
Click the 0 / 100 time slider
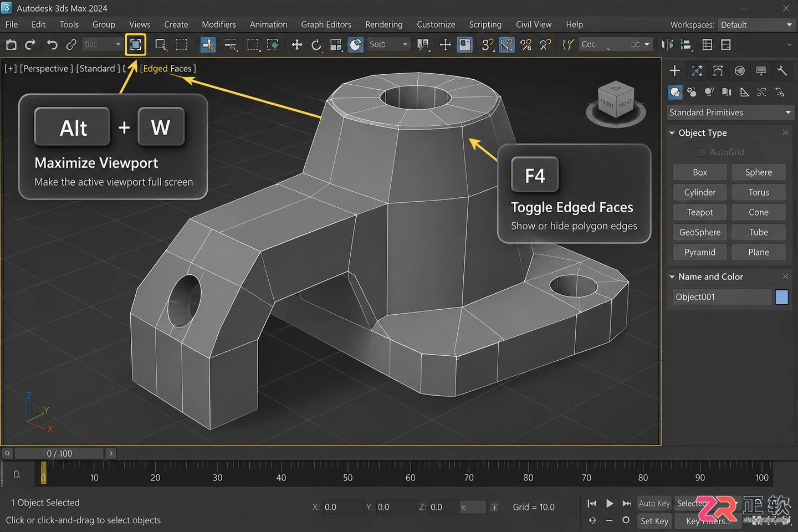point(59,453)
